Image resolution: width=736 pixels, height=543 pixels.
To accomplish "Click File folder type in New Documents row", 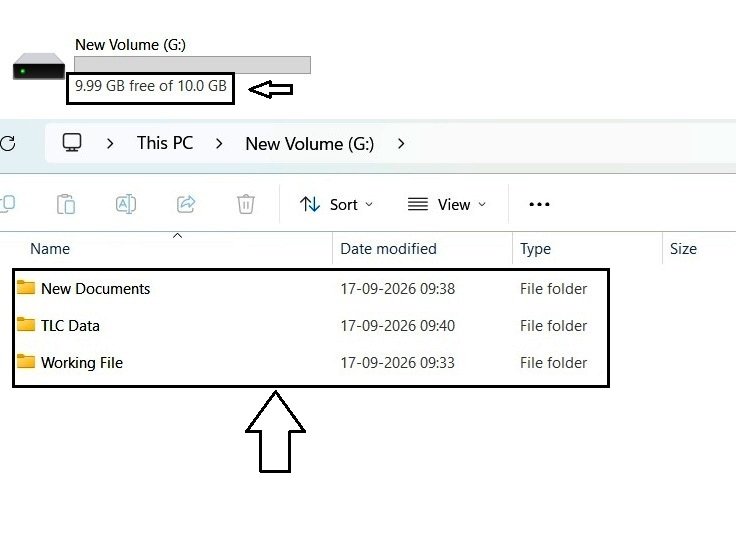I will click(x=553, y=289).
